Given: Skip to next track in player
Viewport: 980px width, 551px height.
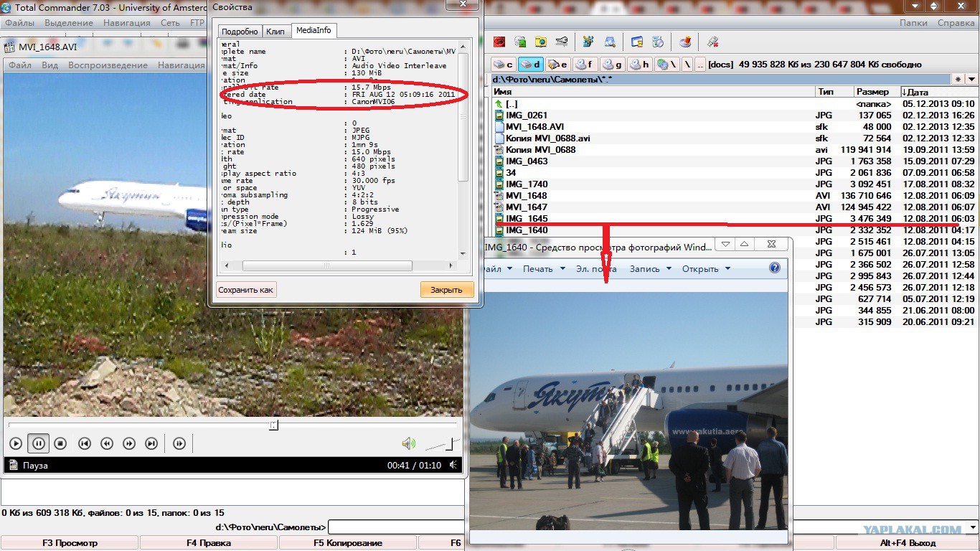Looking at the screenshot, I should (151, 443).
